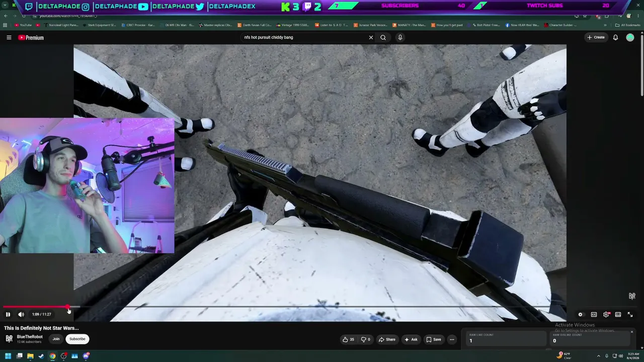
Task: Open the Chrome apps grid shortcut
Action: [x=5, y=25]
